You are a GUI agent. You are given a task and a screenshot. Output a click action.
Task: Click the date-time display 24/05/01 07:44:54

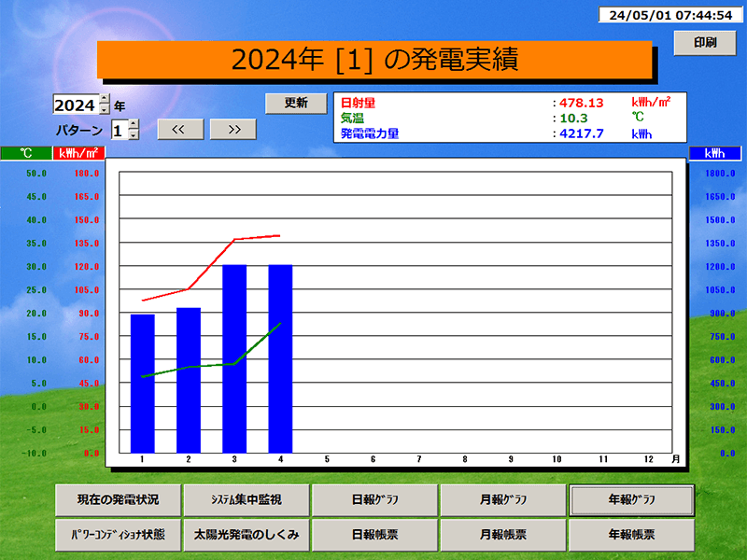tap(670, 15)
